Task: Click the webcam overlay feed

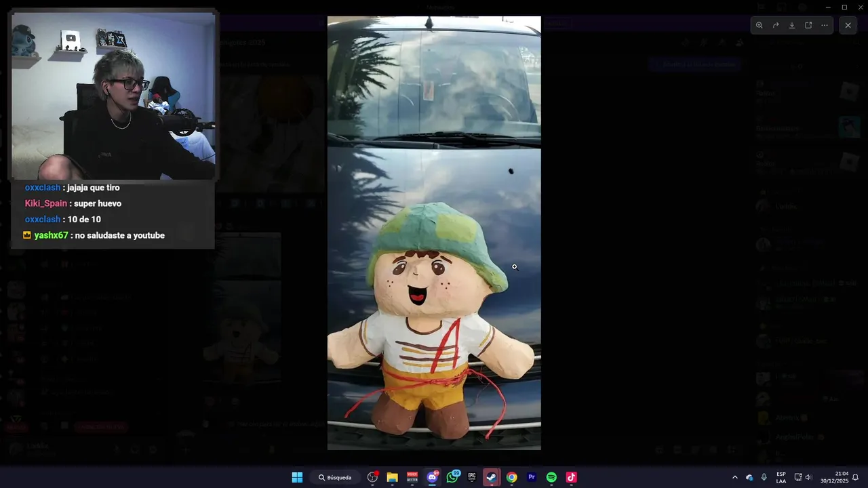Action: (113, 95)
